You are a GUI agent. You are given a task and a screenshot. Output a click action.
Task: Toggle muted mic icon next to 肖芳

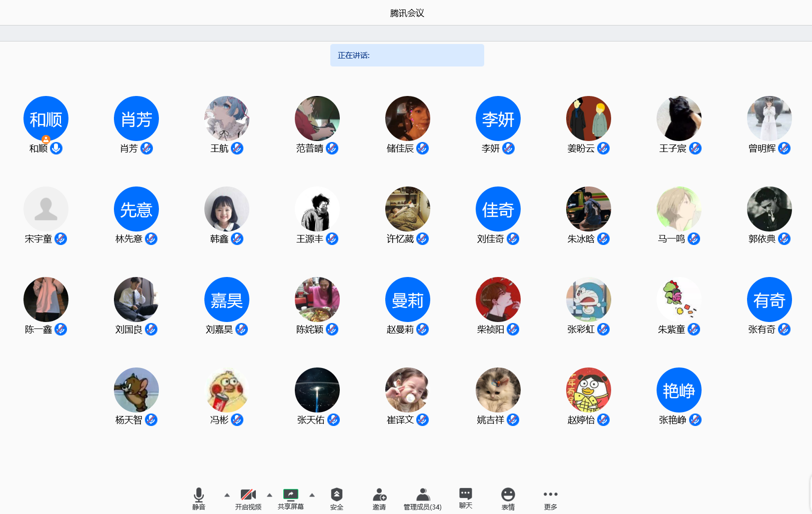(x=146, y=148)
